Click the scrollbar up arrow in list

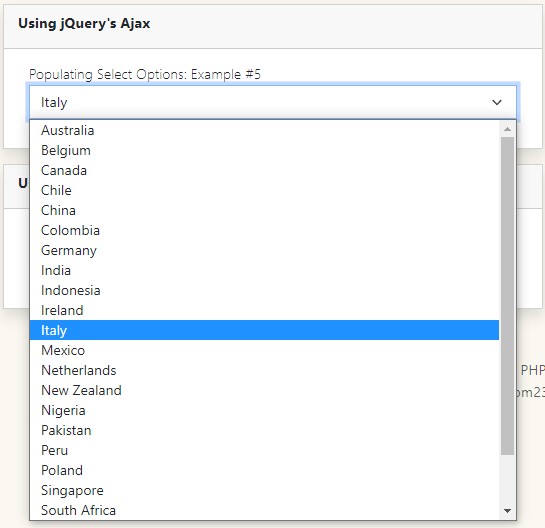(x=507, y=129)
